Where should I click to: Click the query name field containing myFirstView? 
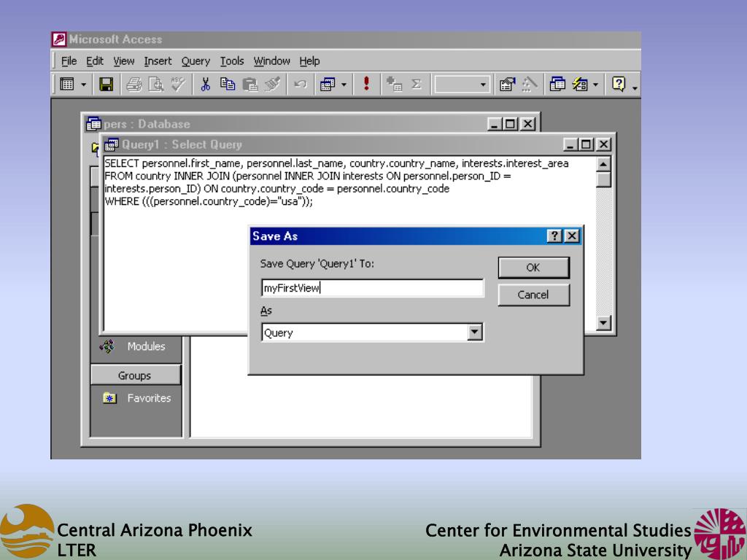pos(372,287)
